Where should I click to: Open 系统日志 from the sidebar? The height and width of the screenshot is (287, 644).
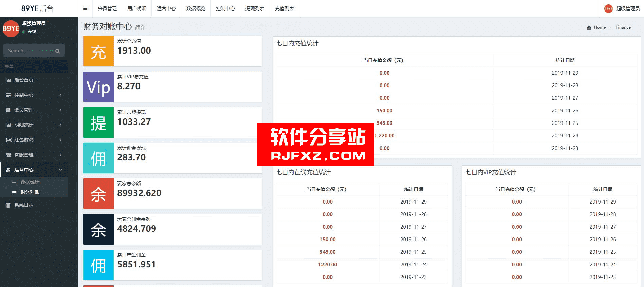24,205
